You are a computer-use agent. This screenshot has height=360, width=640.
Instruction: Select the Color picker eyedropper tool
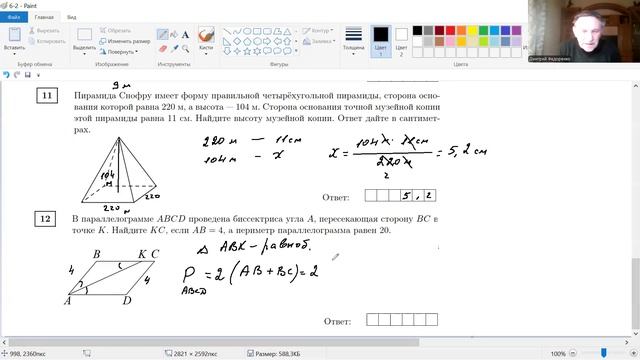[x=175, y=49]
